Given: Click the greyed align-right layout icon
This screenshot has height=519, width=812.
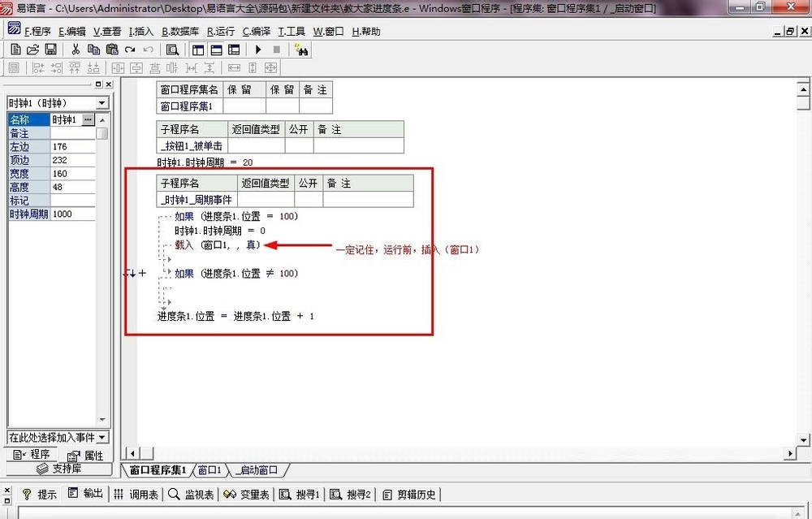Looking at the screenshot, I should 57,68.
